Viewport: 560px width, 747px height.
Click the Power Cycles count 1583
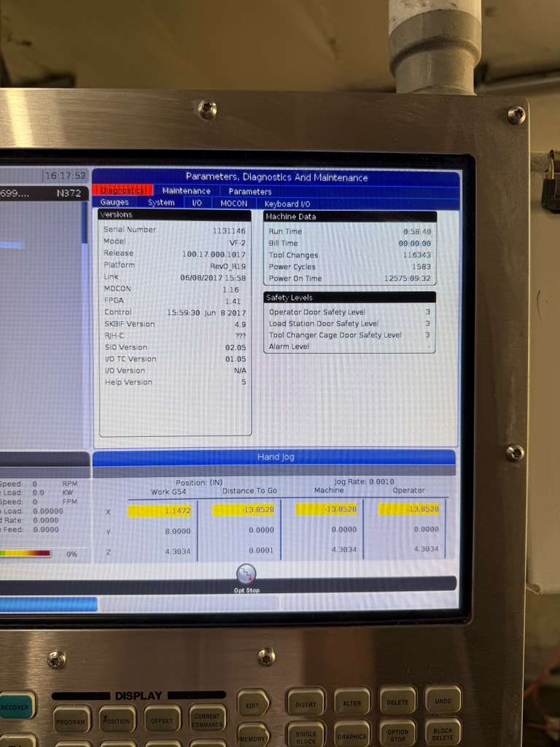(421, 267)
